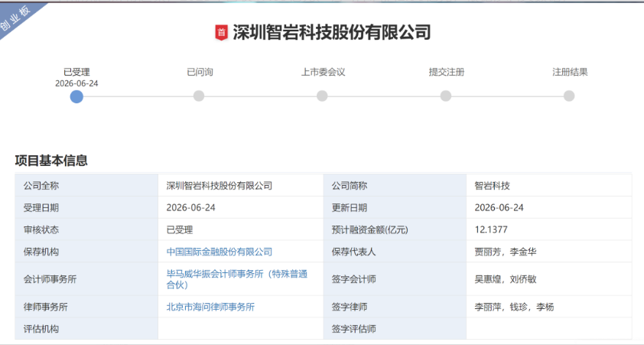Click the 保荐代表人 label cell

(395, 252)
